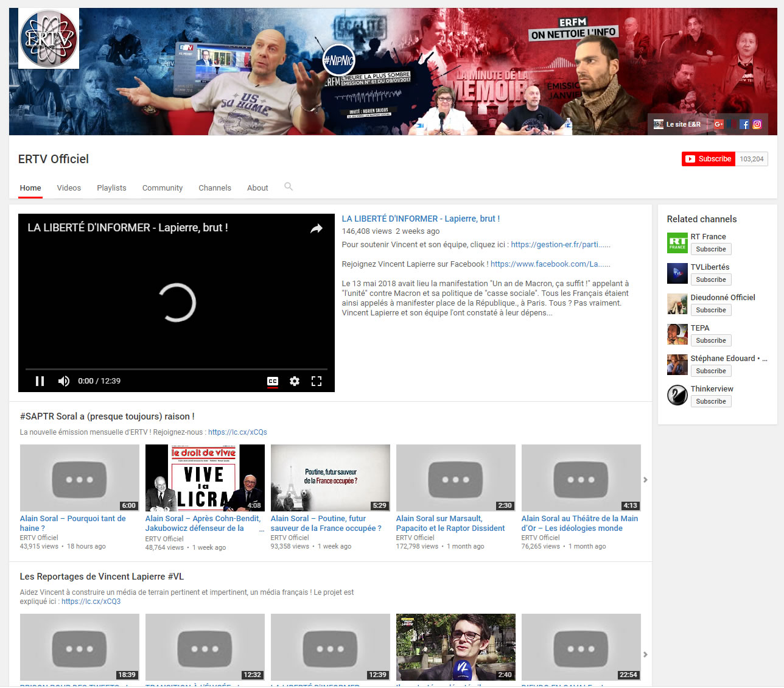Image resolution: width=784 pixels, height=688 pixels.
Task: Open Thinkerview channel avatar
Action: click(677, 395)
